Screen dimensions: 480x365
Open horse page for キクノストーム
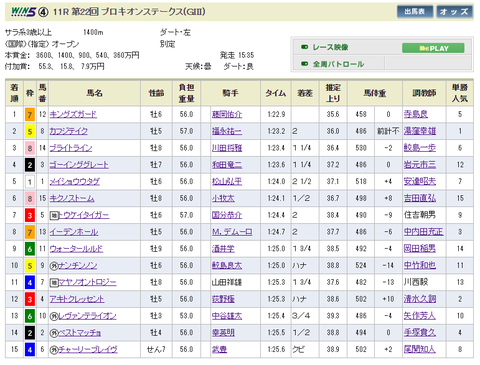point(72,198)
